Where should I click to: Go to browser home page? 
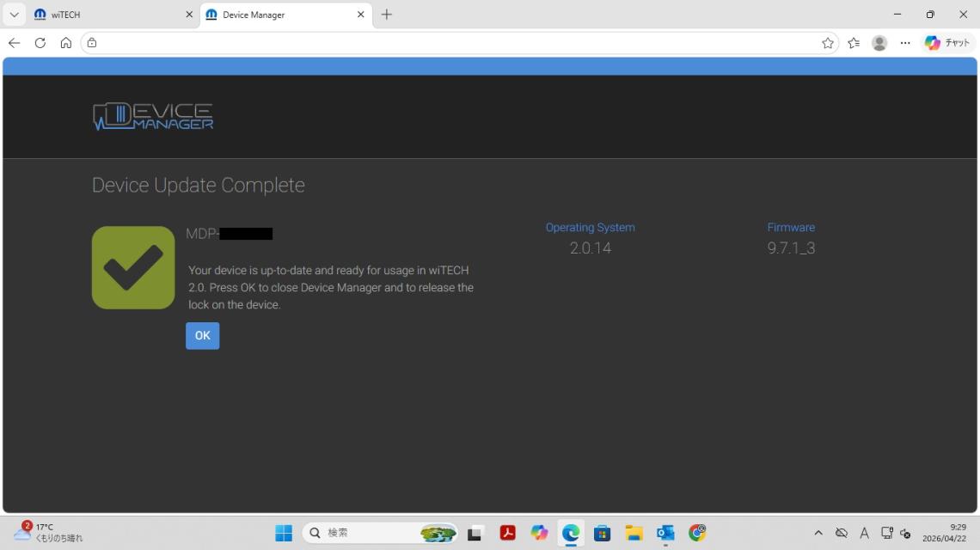coord(65,43)
